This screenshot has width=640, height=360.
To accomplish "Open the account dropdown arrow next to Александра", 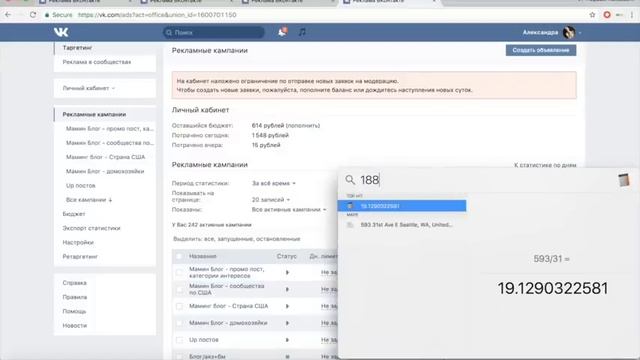I will coord(580,32).
